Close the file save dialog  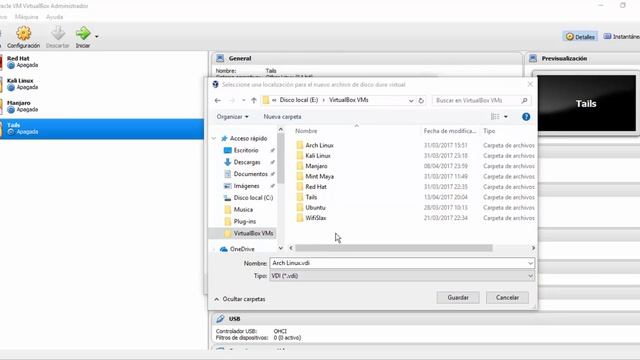tap(530, 84)
